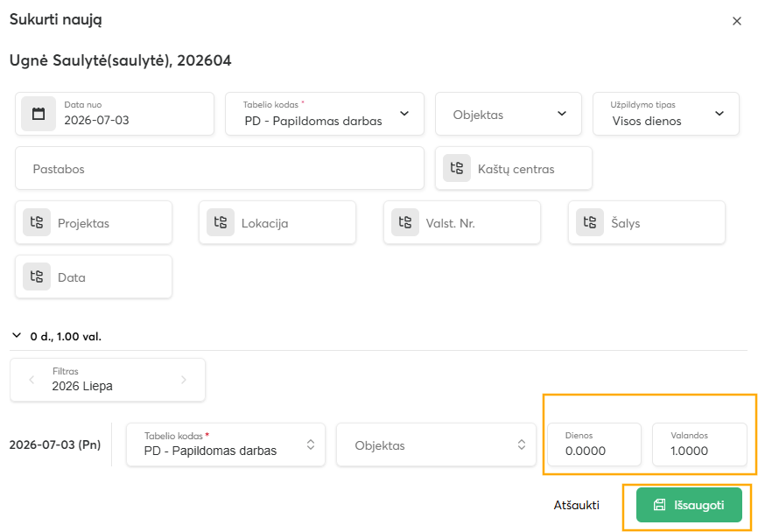Open the top Objektas dropdown

[x=508, y=114]
